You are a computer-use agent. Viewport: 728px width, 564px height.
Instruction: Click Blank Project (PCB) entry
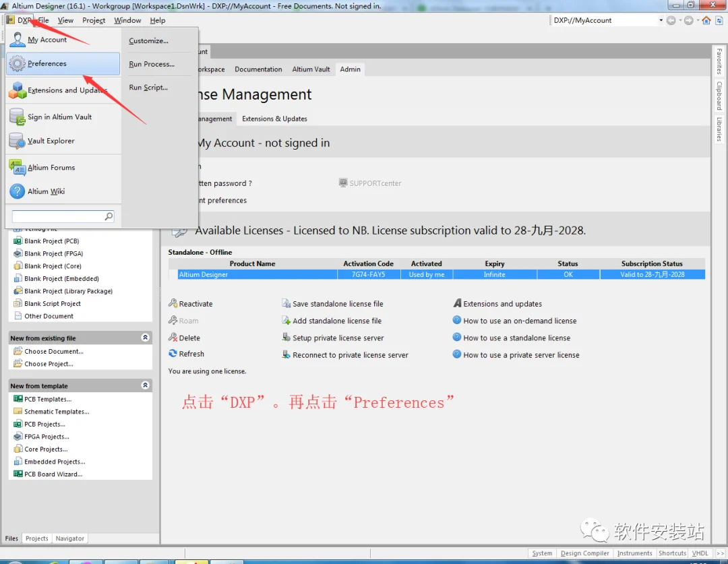pos(51,241)
